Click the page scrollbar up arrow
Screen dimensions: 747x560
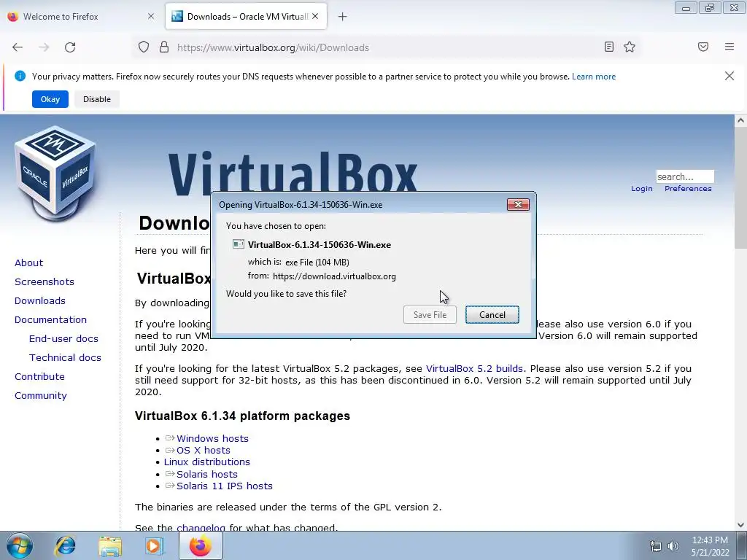tap(740, 120)
